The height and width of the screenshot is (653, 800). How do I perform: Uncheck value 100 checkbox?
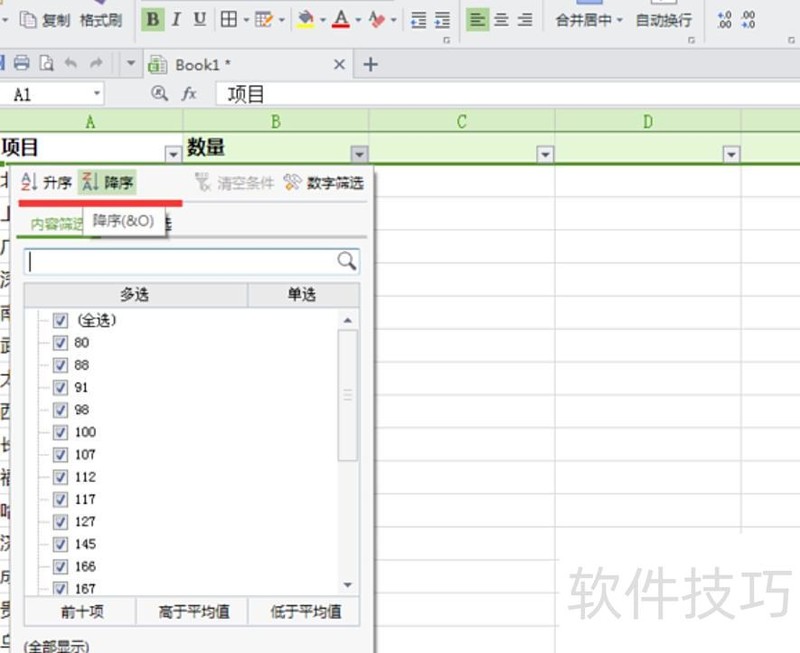(x=60, y=432)
